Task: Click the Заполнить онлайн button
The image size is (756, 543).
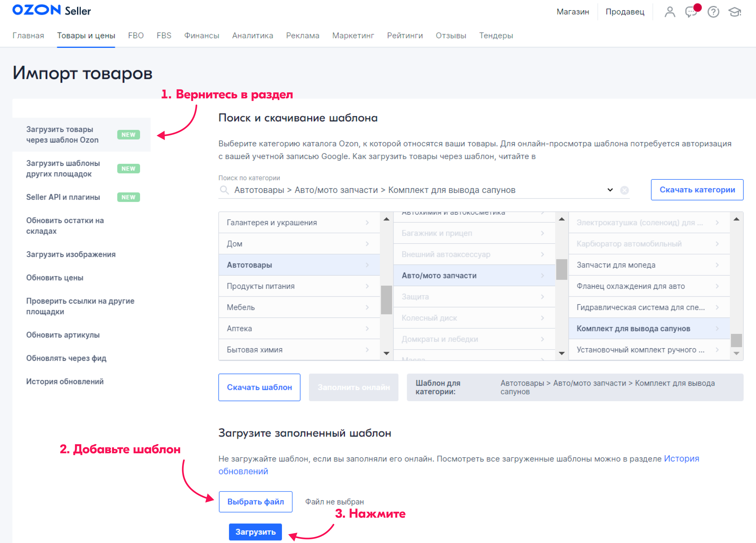Action: pos(353,387)
